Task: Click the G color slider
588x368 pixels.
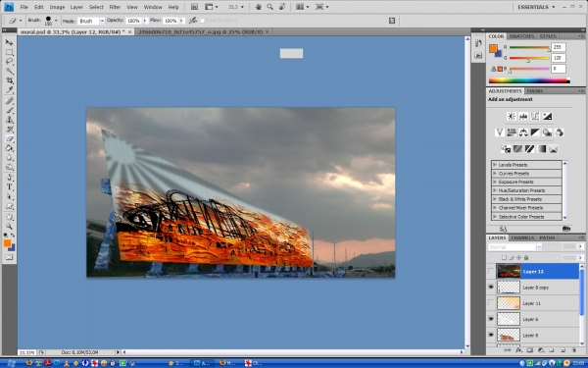Action: tap(529, 58)
